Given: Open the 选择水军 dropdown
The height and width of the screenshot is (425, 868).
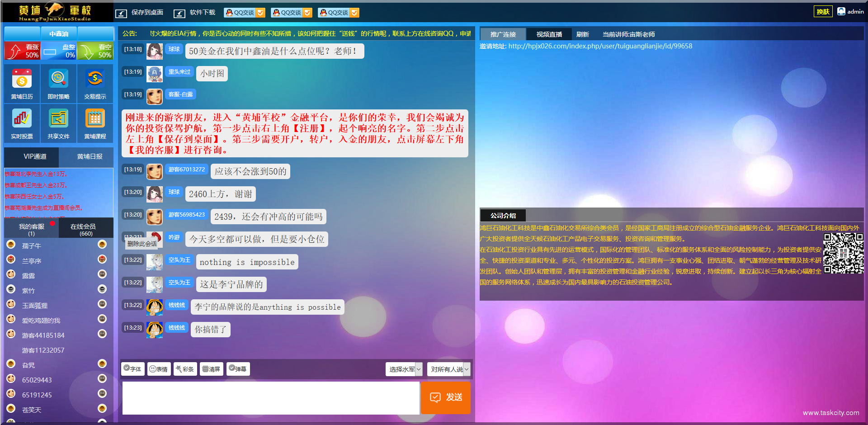Looking at the screenshot, I should (x=403, y=369).
